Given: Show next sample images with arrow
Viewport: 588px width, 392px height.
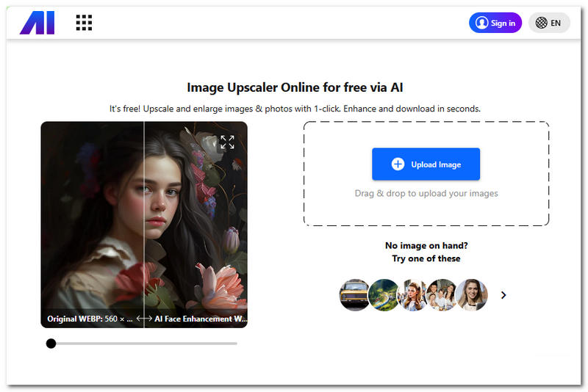Looking at the screenshot, I should [503, 295].
